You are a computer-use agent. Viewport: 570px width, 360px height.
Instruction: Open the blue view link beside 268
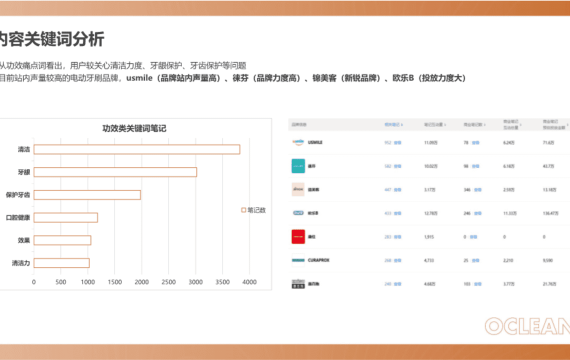point(398,260)
